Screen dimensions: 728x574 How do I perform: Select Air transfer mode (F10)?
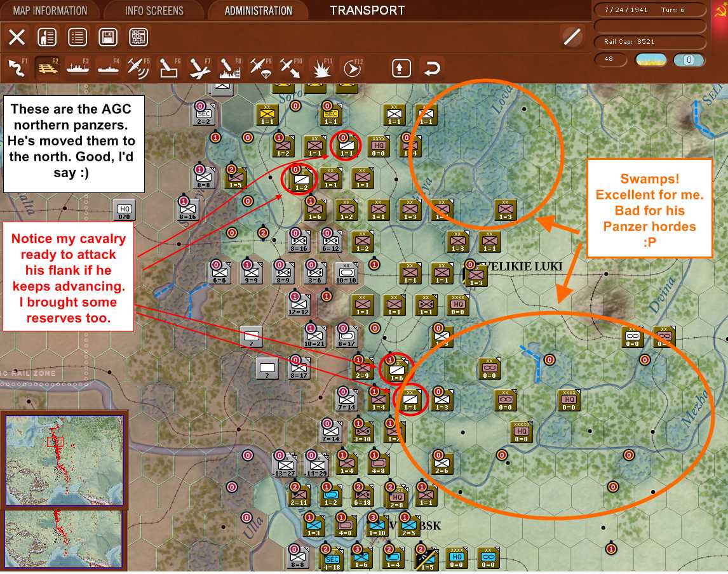point(291,68)
